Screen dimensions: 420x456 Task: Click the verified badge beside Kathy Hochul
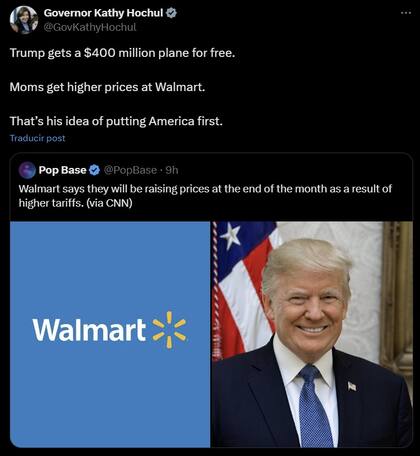click(x=171, y=13)
